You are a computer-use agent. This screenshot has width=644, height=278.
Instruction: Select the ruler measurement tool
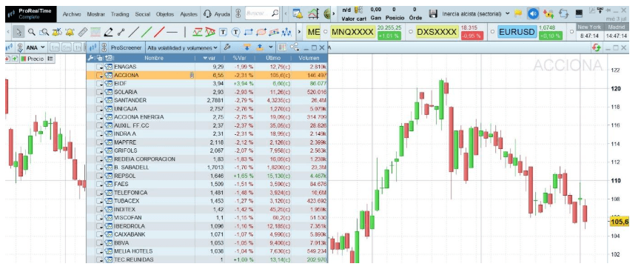click(x=83, y=32)
